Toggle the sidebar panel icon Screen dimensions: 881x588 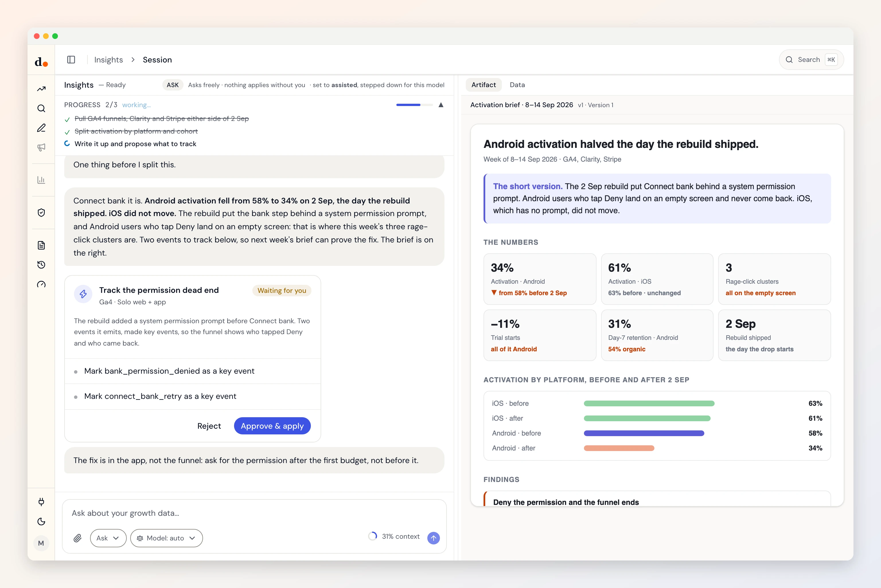pyautogui.click(x=71, y=60)
